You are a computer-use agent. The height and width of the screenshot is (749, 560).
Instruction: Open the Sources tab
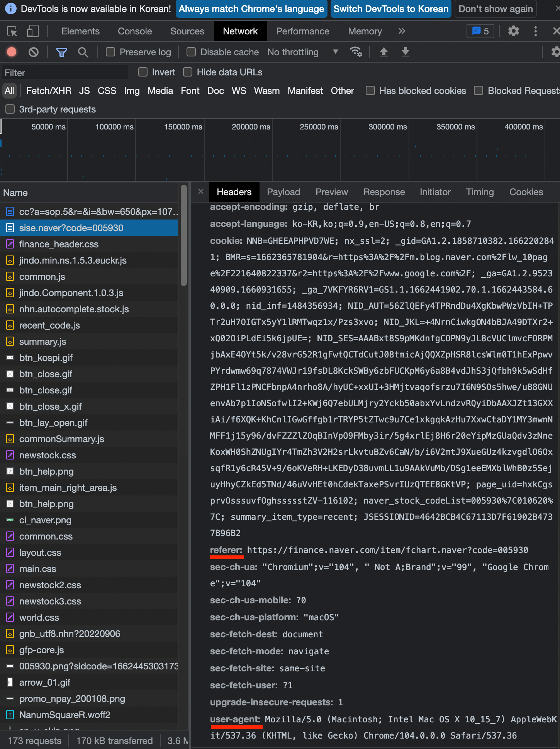click(x=187, y=31)
